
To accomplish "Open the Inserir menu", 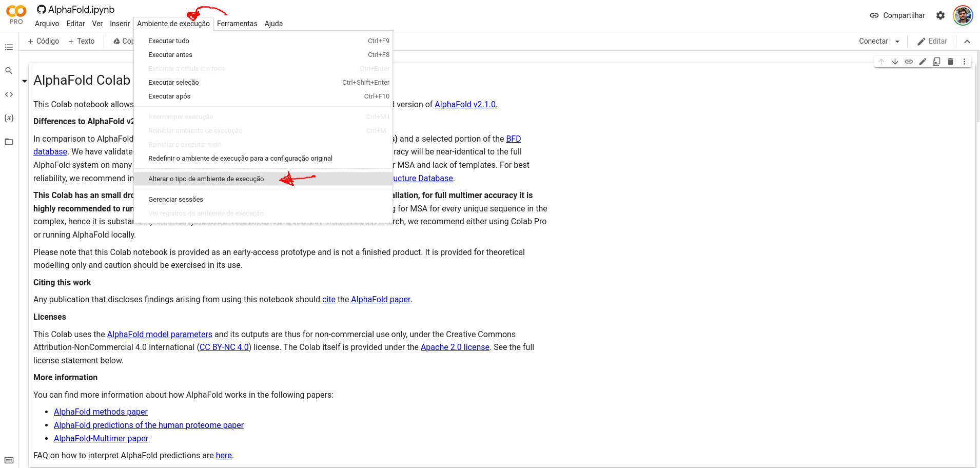I will tap(120, 24).
